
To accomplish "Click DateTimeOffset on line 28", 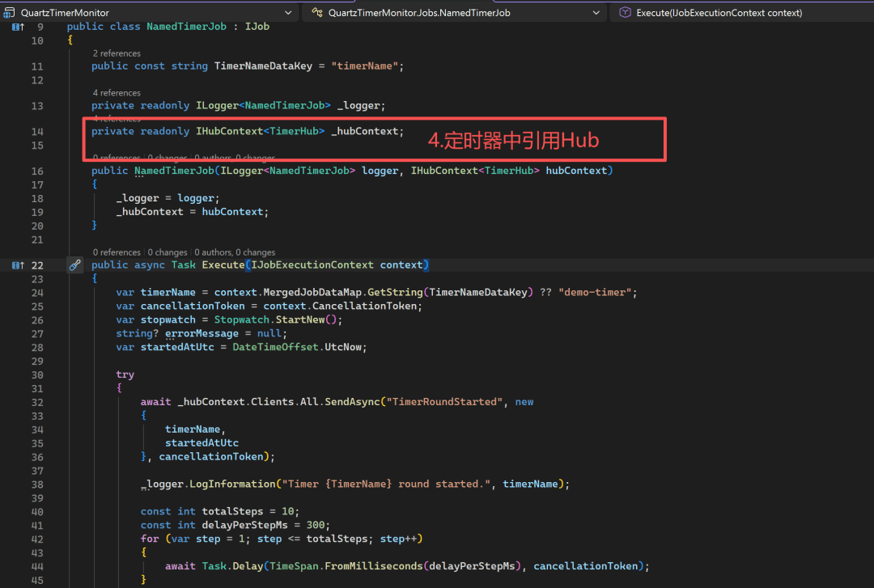I will (x=275, y=347).
